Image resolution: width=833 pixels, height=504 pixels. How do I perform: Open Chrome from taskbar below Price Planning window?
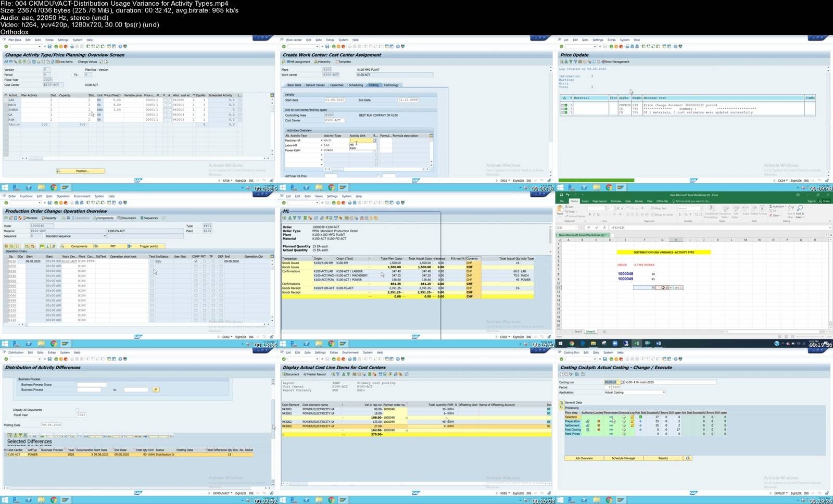click(x=53, y=187)
